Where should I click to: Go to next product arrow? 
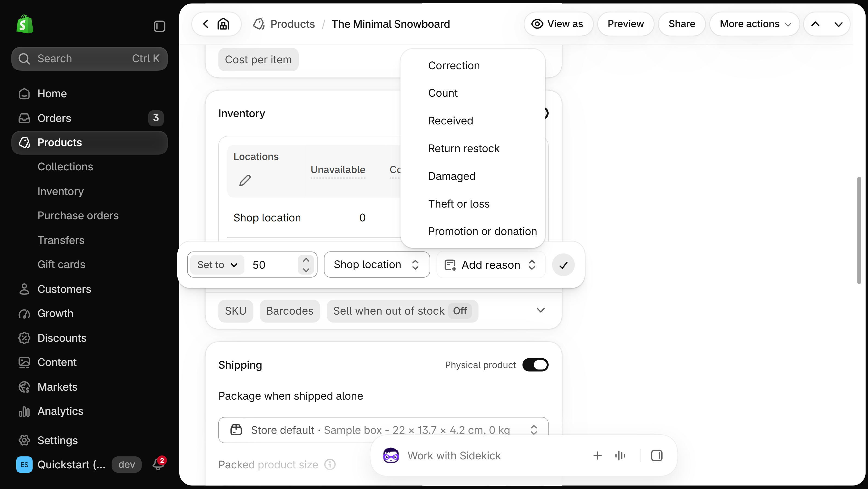(x=838, y=24)
